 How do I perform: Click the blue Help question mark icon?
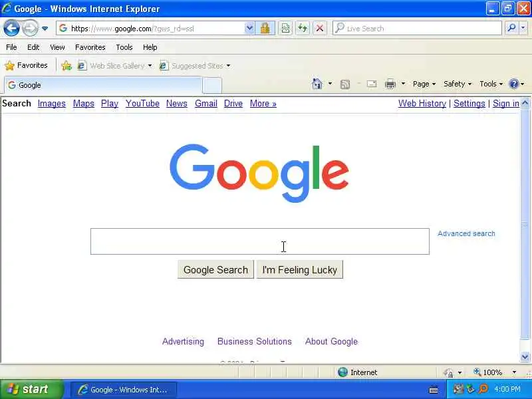pyautogui.click(x=513, y=84)
